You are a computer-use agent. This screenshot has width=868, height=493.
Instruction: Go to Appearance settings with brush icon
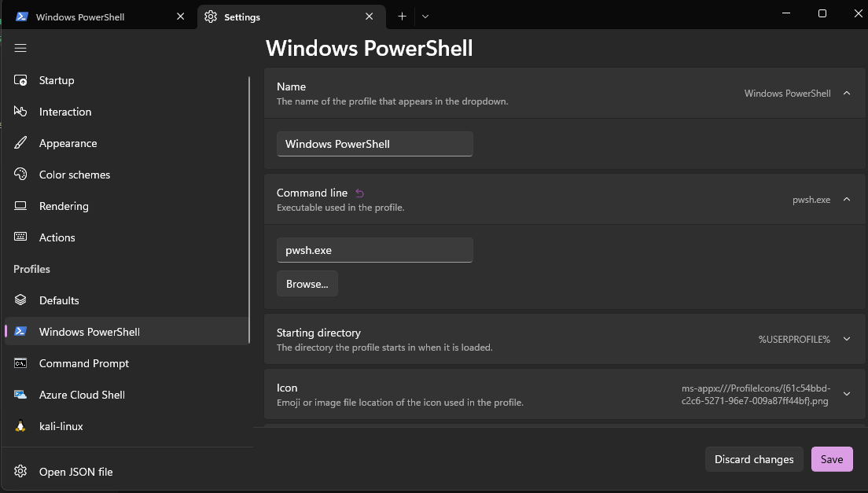[x=68, y=143]
